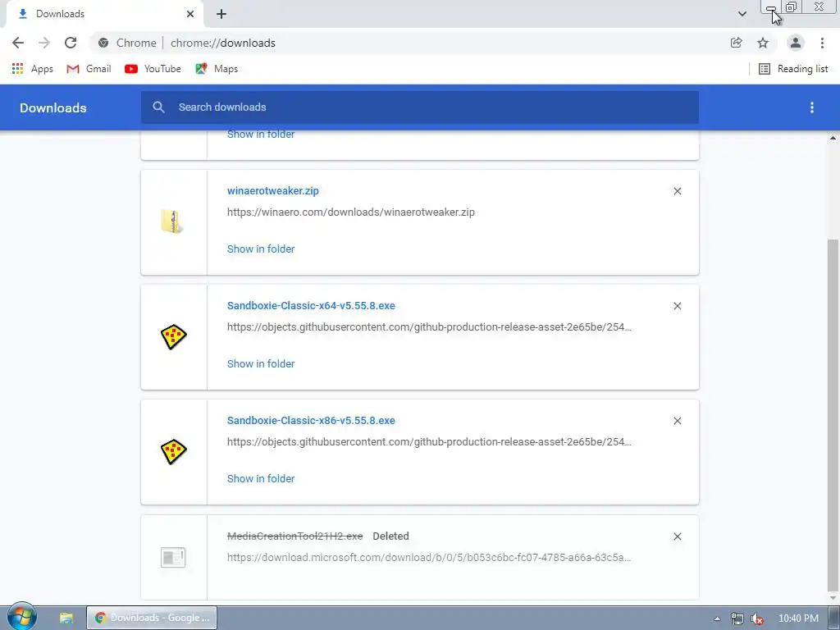Click the winaero.com download URL
This screenshot has height=630, width=840.
(351, 212)
